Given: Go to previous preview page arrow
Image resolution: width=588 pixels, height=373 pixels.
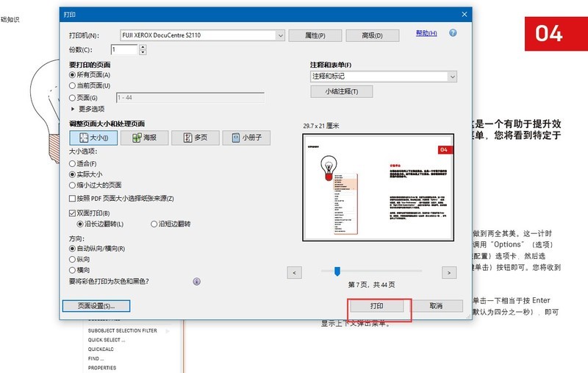Looking at the screenshot, I should click(294, 272).
